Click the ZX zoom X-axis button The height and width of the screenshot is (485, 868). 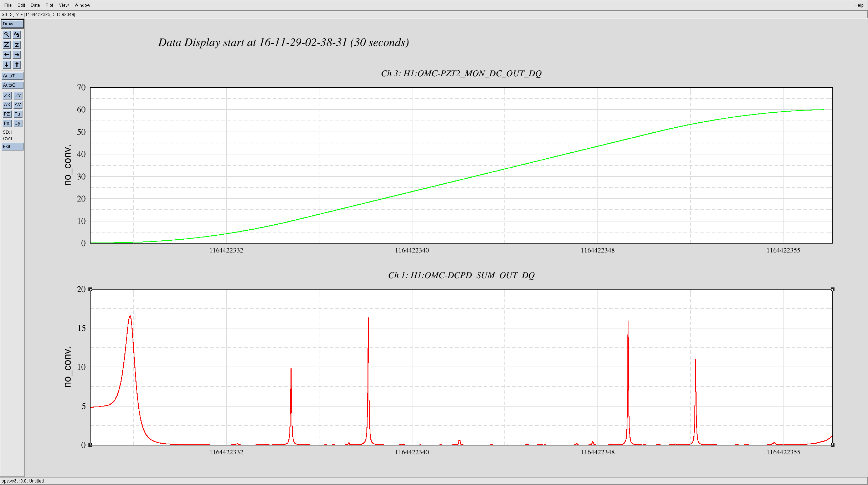coord(7,96)
